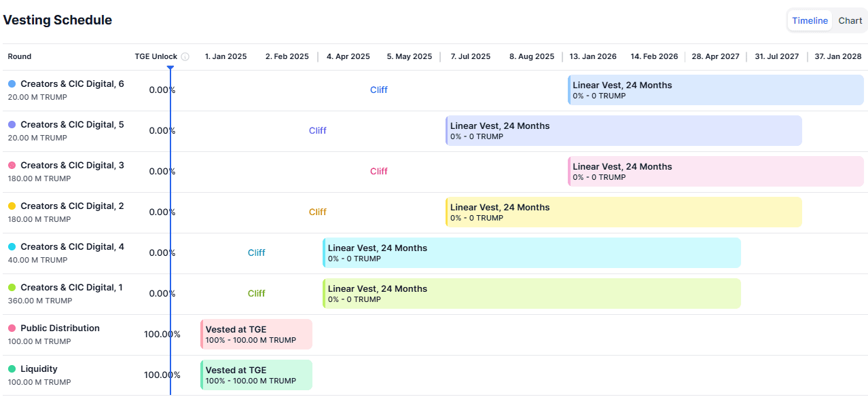The image size is (868, 397).
Task: Click the blue Linear Vest bar for Digital, 6
Action: [x=716, y=90]
